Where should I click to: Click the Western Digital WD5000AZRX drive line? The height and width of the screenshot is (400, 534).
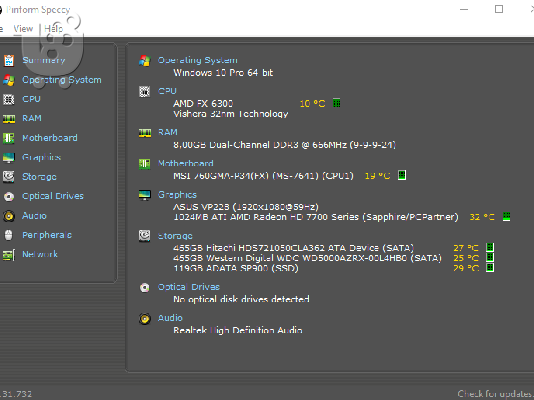click(307, 258)
